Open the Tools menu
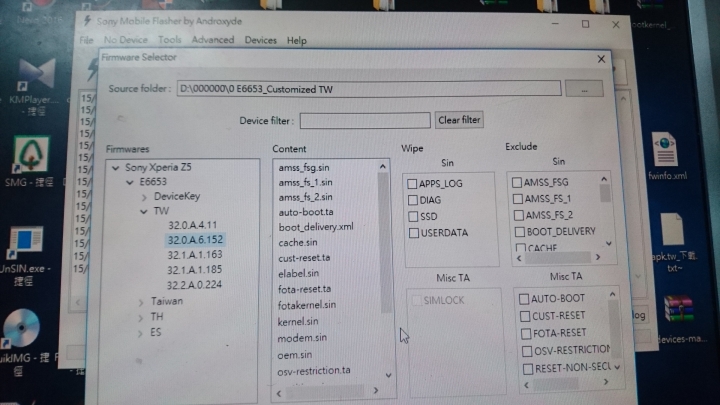720x405 pixels. [169, 40]
